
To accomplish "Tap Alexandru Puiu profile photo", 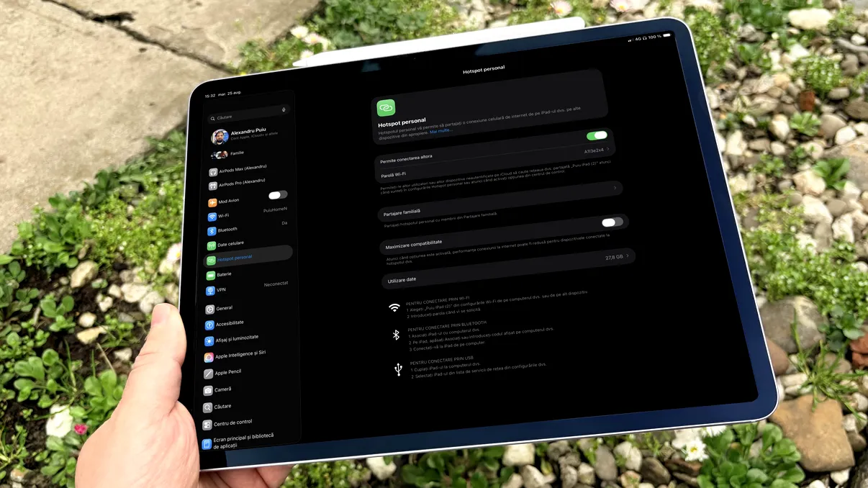I will [220, 137].
